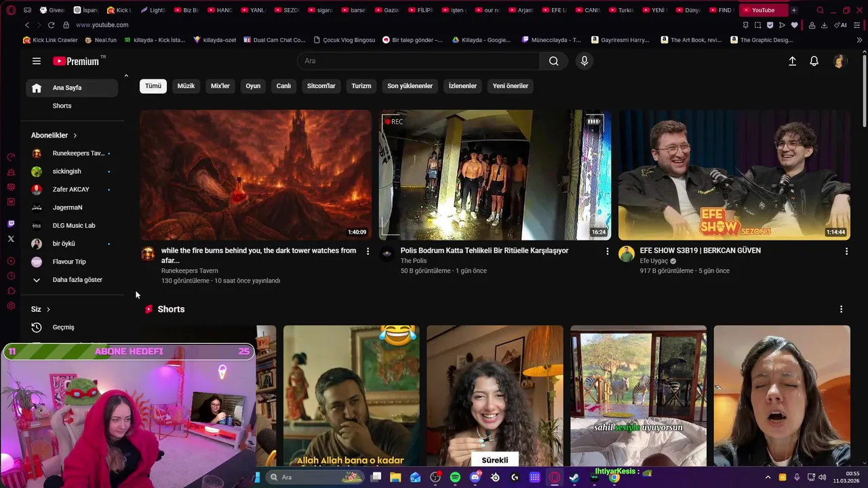Open the Runekeepers Tavern channel avatar
The width and height of the screenshot is (868, 488).
(x=148, y=254)
